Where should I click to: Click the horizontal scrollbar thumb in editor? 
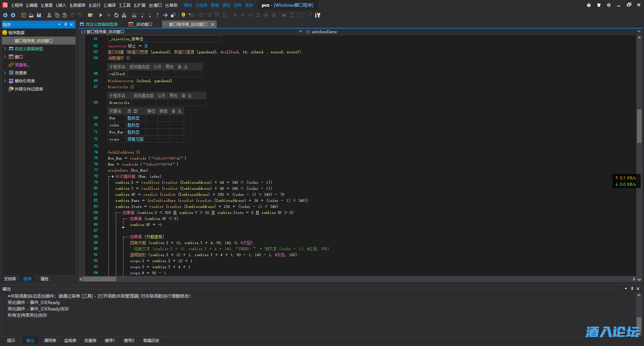pos(99,279)
